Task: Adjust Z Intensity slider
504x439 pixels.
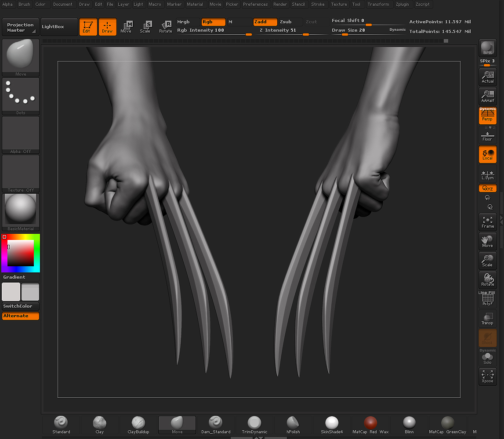Action: pos(291,31)
